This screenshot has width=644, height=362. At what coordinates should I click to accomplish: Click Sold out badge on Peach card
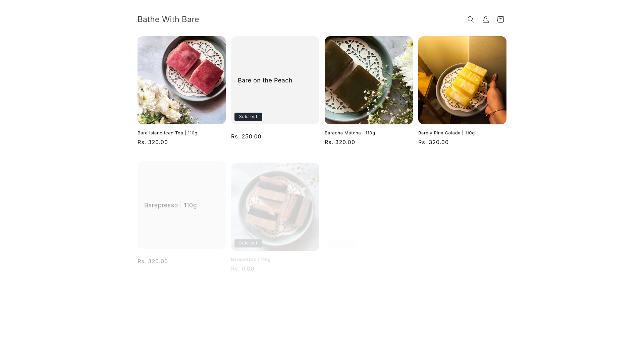point(248,117)
